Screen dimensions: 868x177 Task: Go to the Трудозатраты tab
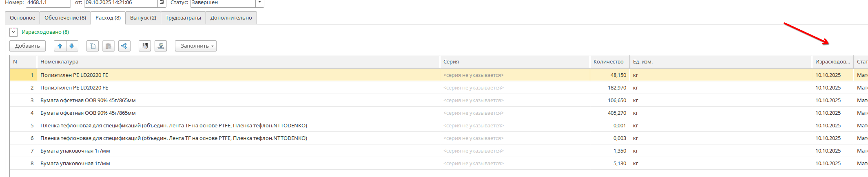click(x=183, y=18)
